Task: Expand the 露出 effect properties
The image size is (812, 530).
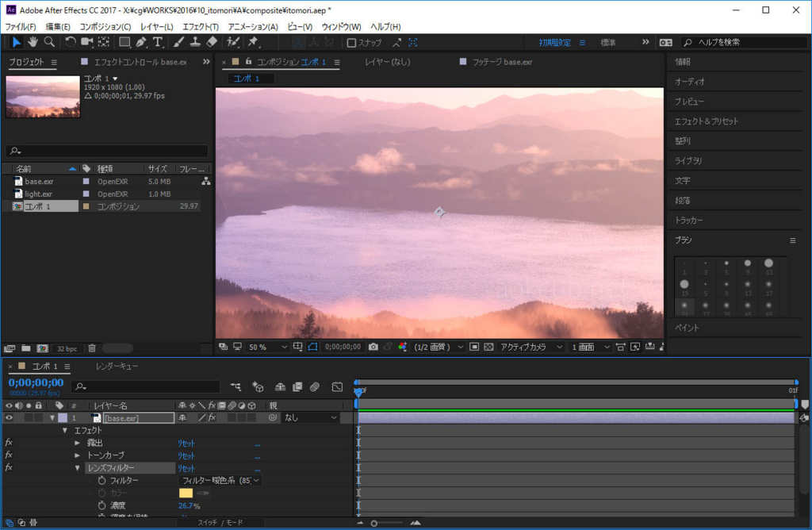Action: (77, 443)
